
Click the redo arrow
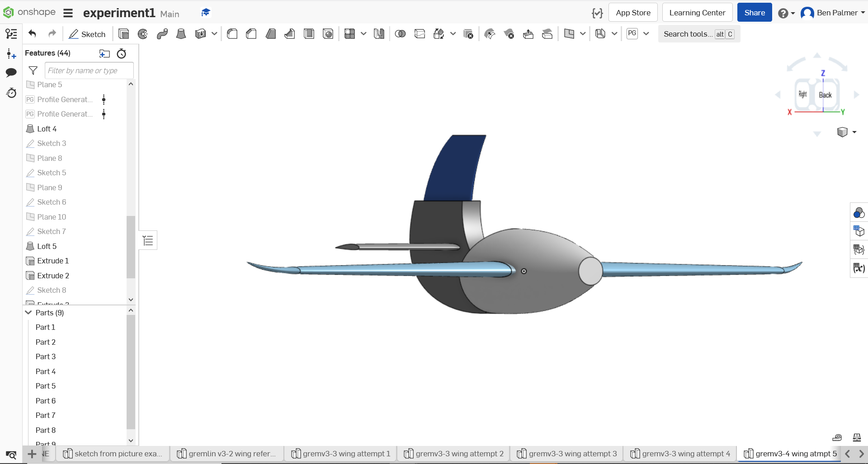(x=52, y=34)
